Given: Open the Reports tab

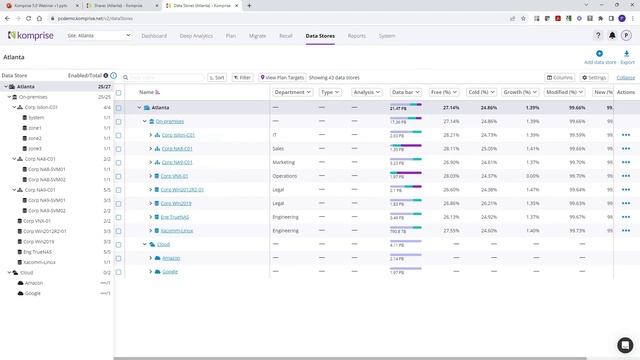Looking at the screenshot, I should tap(357, 36).
